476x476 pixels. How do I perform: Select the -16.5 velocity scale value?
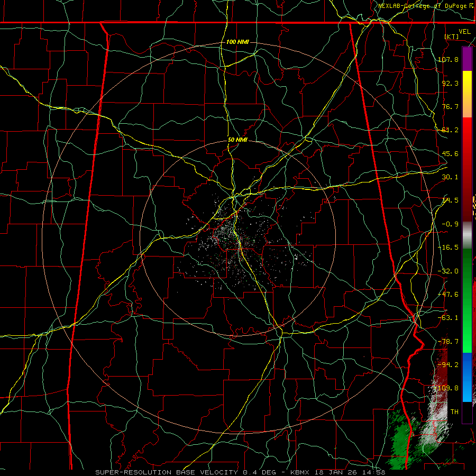(x=448, y=248)
